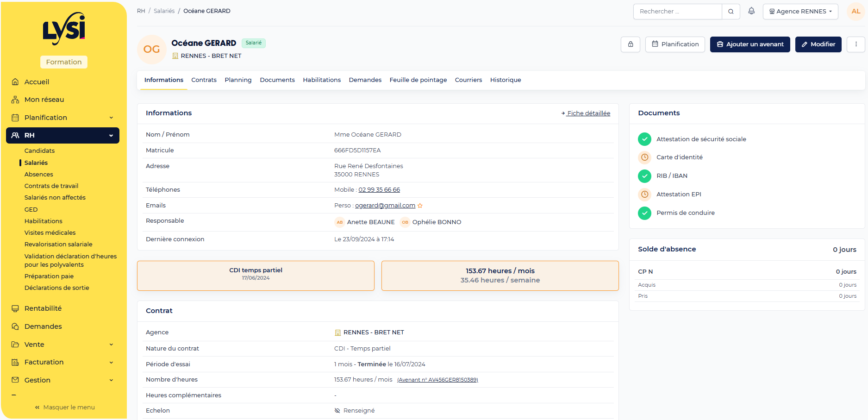Click the AL user avatar

pos(856,12)
